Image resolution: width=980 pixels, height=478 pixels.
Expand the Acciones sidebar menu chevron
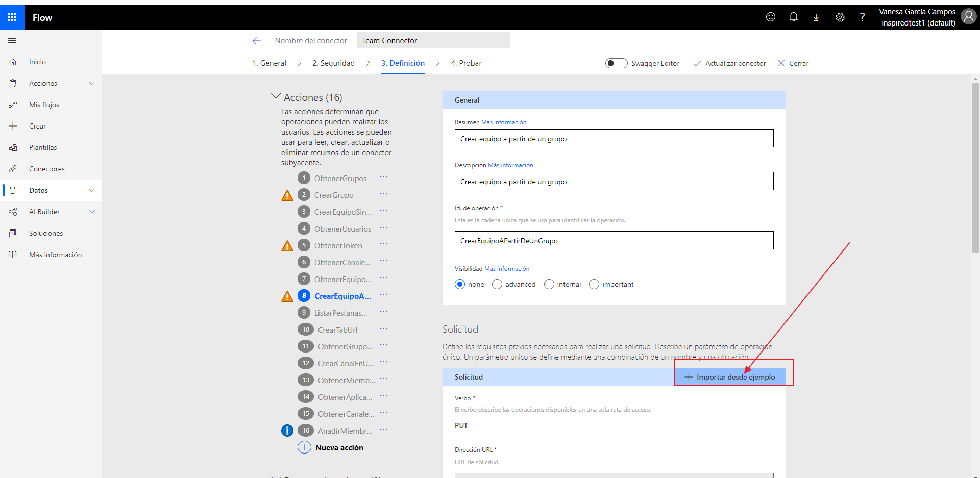92,83
